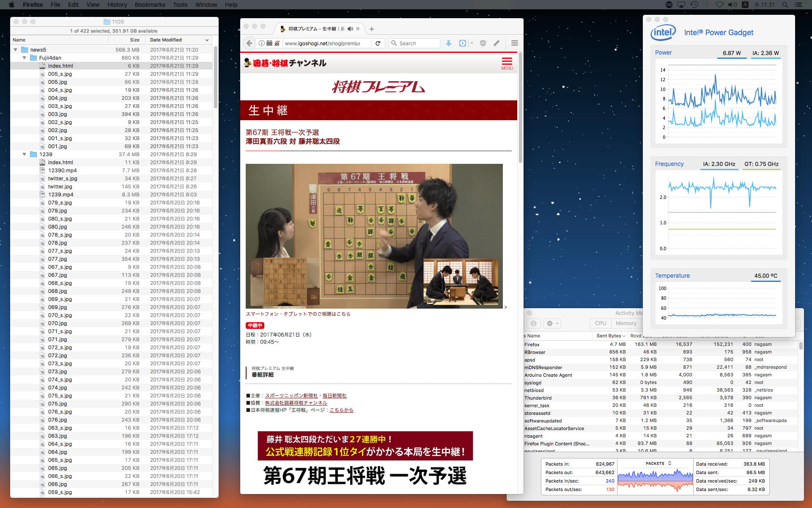Switch to the Memory tab
Image resolution: width=812 pixels, height=508 pixels.
(x=626, y=323)
